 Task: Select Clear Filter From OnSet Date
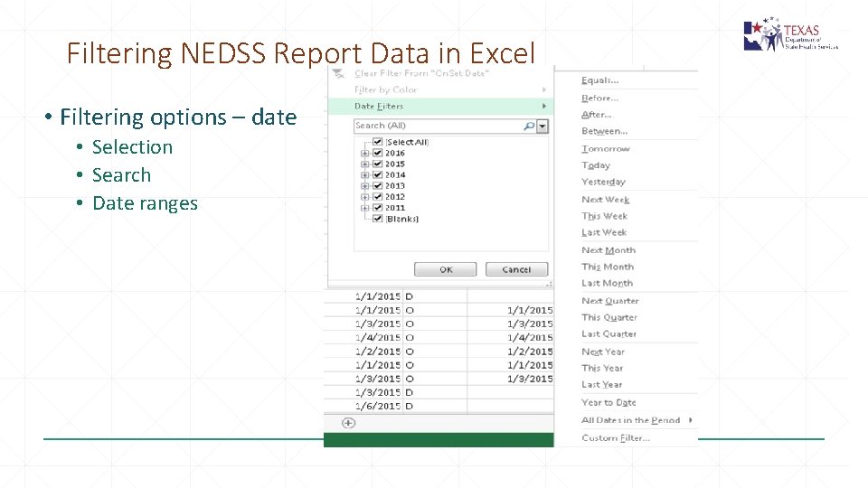pyautogui.click(x=421, y=73)
